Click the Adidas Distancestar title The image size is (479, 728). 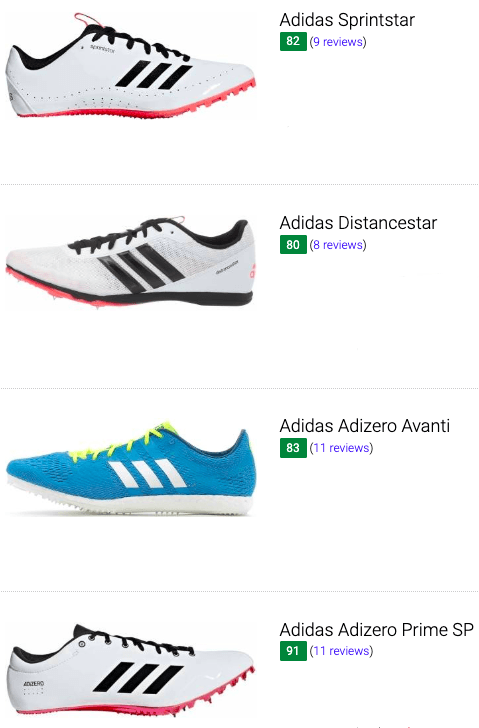pyautogui.click(x=358, y=223)
